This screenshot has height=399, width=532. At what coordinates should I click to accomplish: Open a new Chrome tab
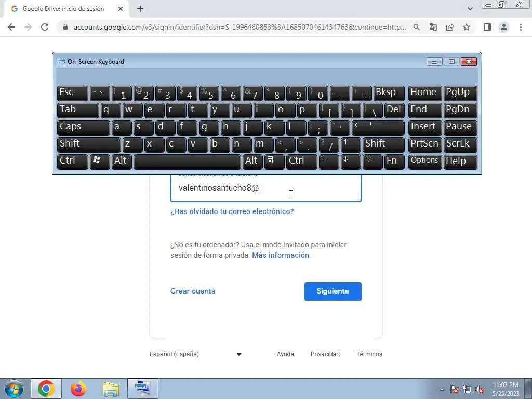(x=140, y=9)
